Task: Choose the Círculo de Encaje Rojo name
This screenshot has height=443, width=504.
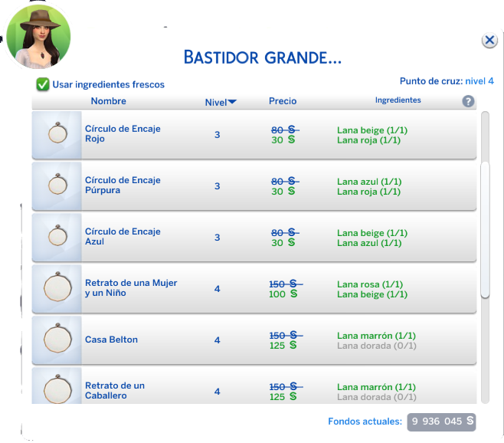Action: coord(123,133)
